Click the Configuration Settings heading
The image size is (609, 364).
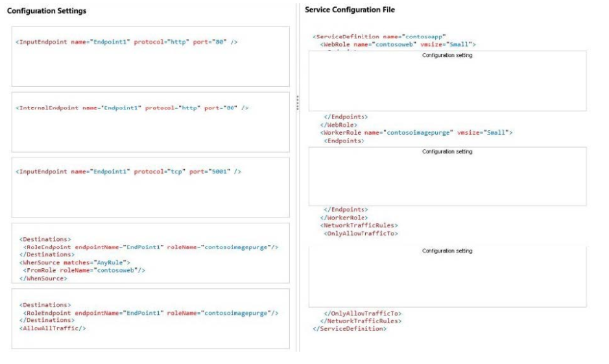[x=47, y=11]
